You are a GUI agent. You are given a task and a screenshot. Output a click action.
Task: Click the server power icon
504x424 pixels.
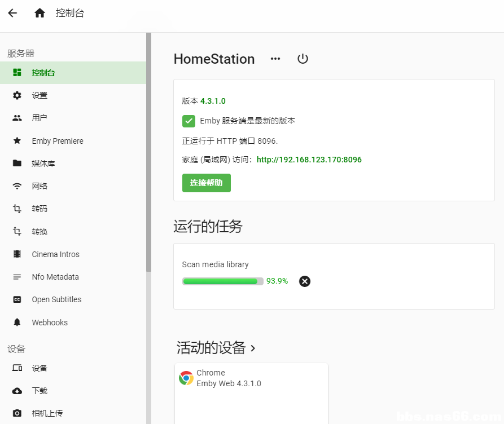pos(303,59)
